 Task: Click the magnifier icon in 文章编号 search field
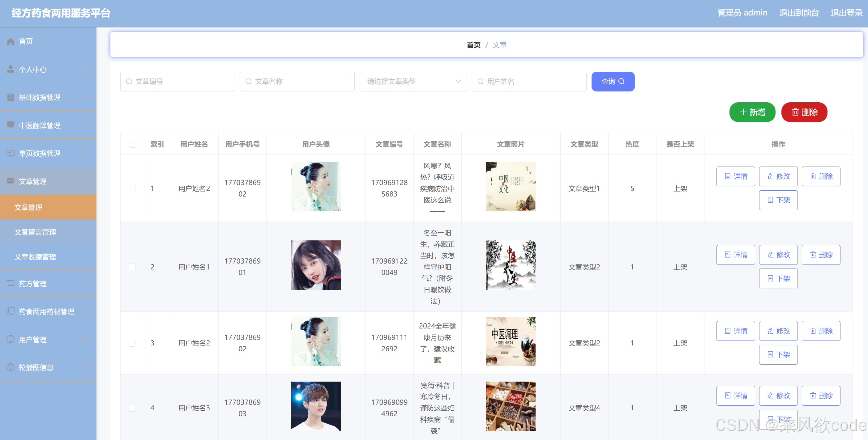point(129,82)
